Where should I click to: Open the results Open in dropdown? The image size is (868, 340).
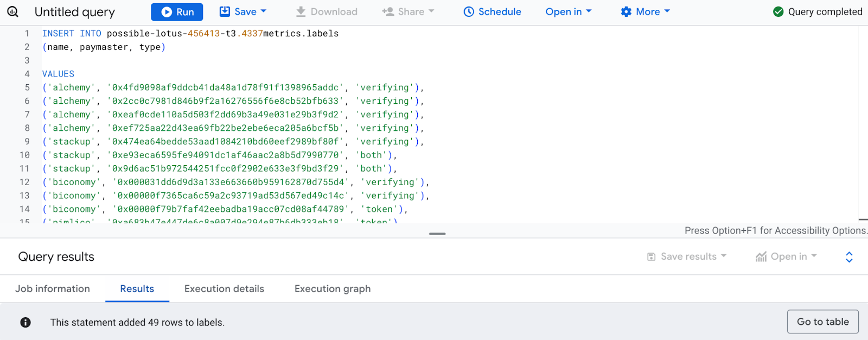[x=786, y=256]
